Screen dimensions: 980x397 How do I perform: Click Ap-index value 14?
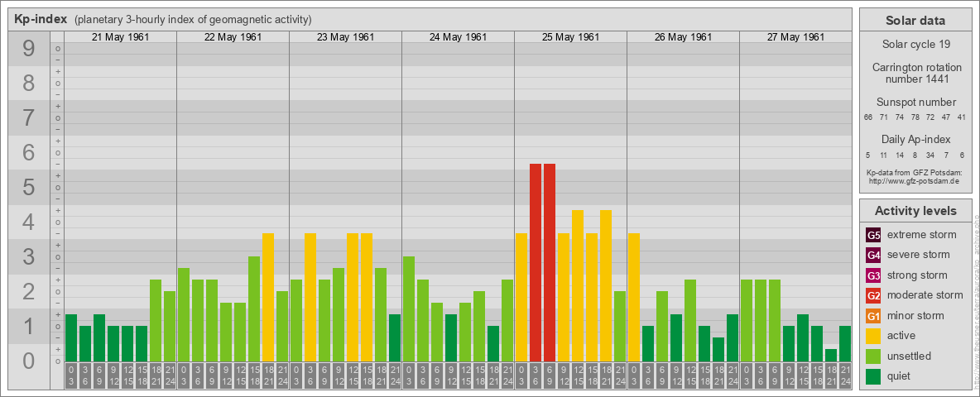[900, 155]
